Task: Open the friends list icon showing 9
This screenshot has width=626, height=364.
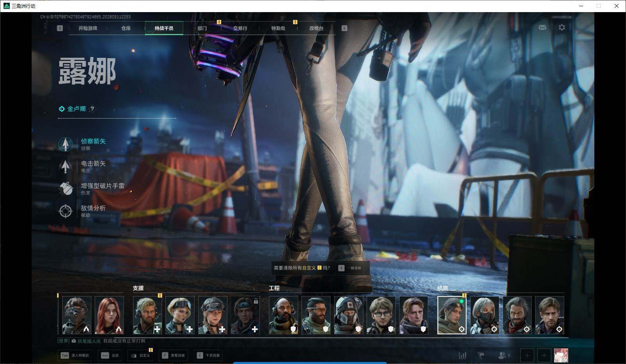Action: 504,355
